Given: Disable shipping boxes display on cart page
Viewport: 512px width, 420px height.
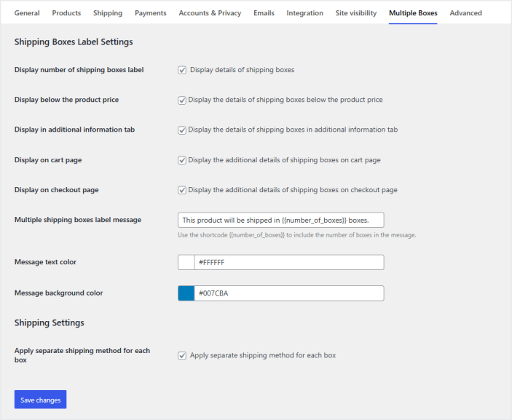Looking at the screenshot, I should [182, 160].
